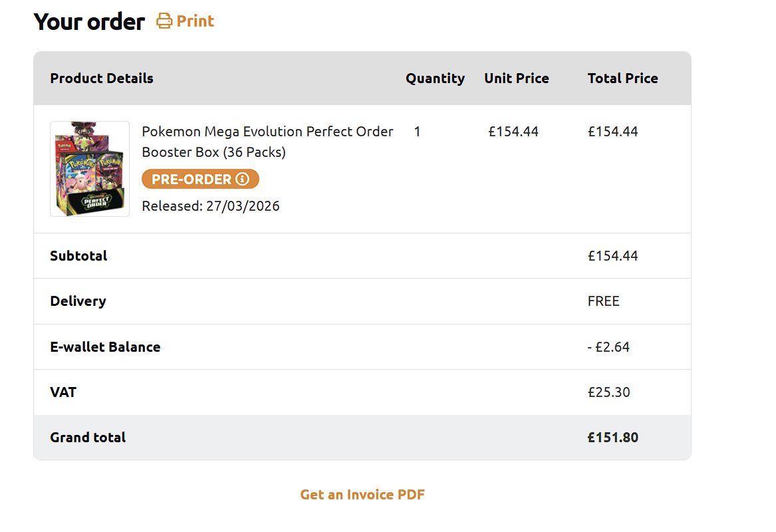Click the VAT amount £25.30
This screenshot has height=532, width=776.
pos(608,392)
